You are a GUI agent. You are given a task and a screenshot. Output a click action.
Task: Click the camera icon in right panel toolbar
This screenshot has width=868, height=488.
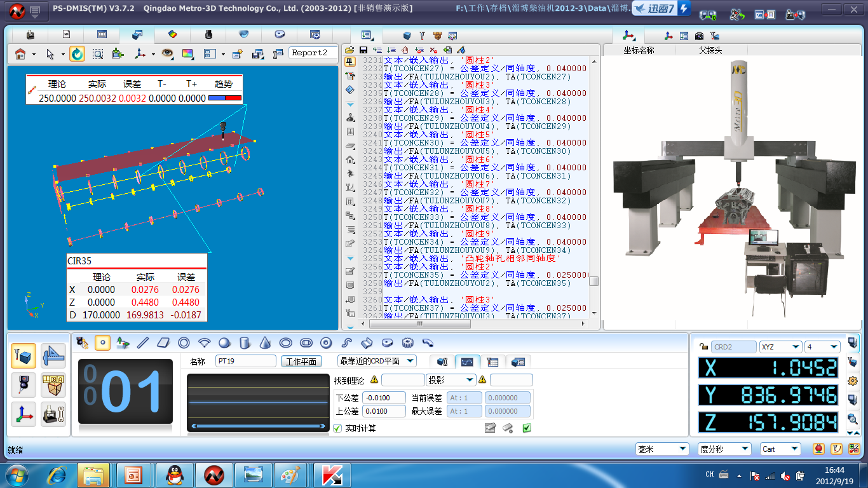(699, 36)
